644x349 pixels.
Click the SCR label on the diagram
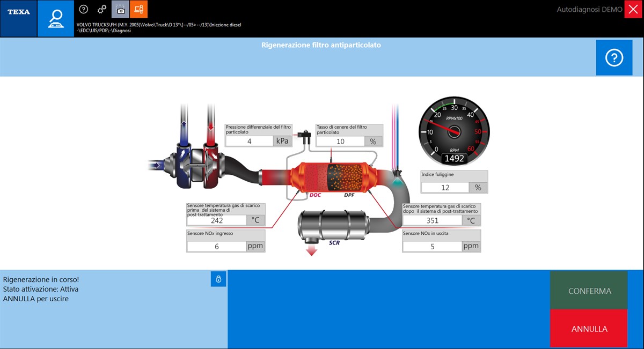(334, 243)
